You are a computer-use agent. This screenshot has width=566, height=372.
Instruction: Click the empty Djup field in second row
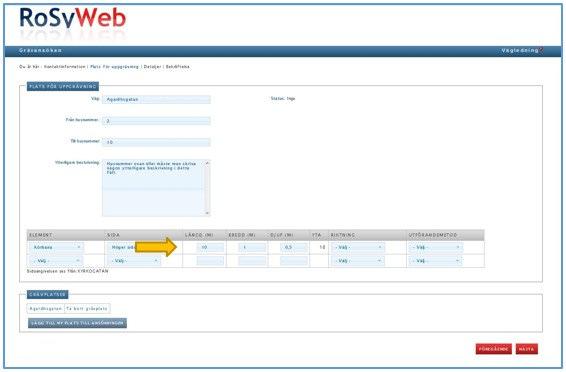294,261
